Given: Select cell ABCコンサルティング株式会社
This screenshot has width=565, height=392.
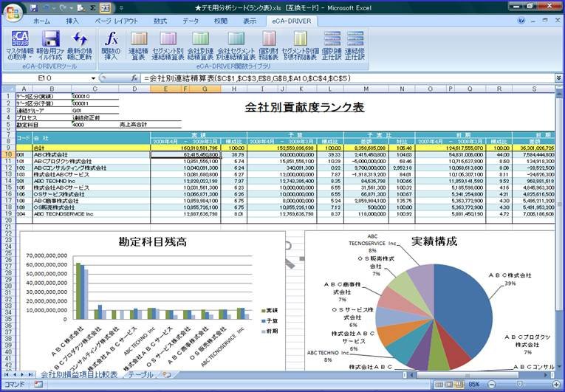Looking at the screenshot, I should pyautogui.click(x=91, y=168).
